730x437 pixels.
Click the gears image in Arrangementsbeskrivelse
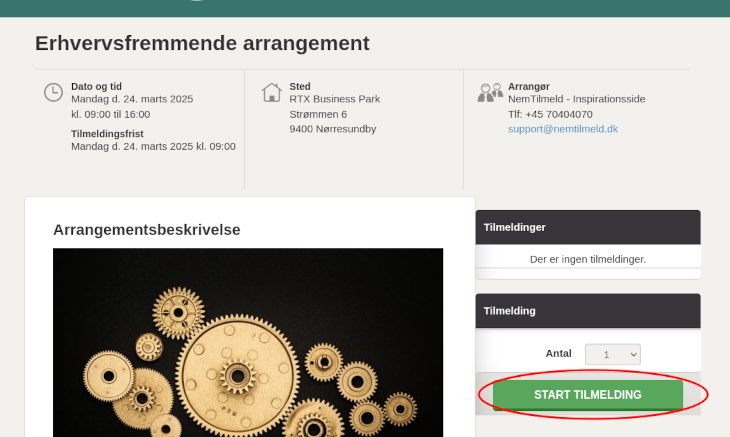(248, 343)
